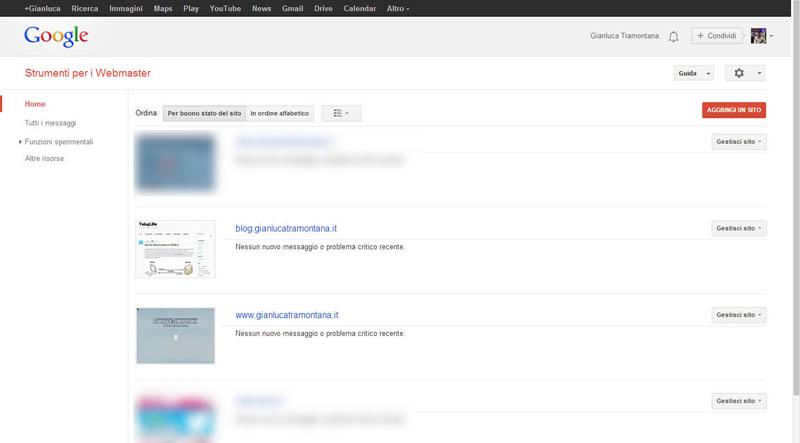Screen dimensions: 800x443
Task: Open the settings gear menu
Action: 745,73
